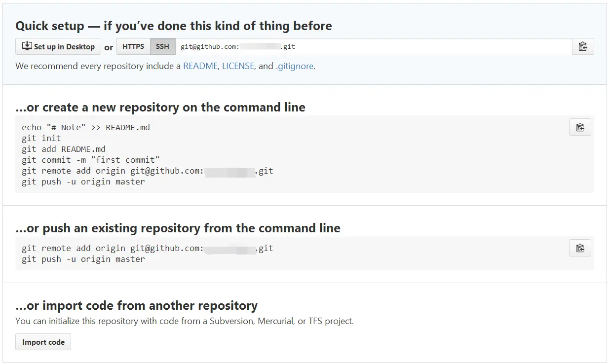Viewport: 610px width, 364px height.
Task: Highlight the git init command line
Action: tap(41, 138)
